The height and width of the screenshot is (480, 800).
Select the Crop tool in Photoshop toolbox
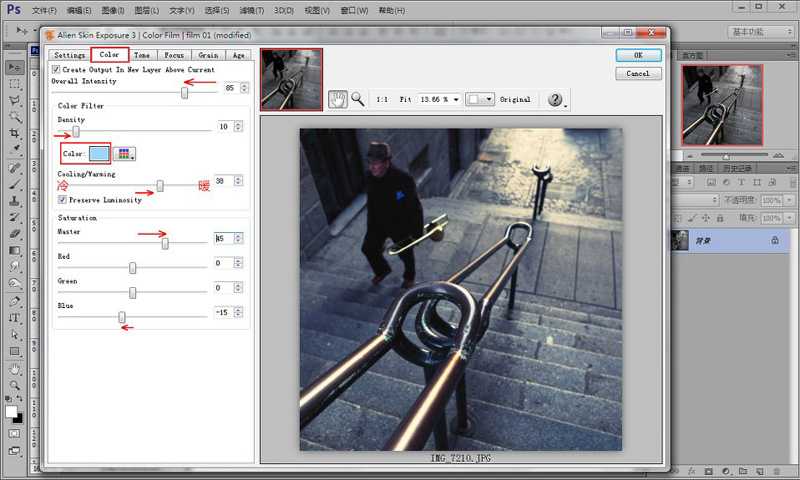coord(15,132)
